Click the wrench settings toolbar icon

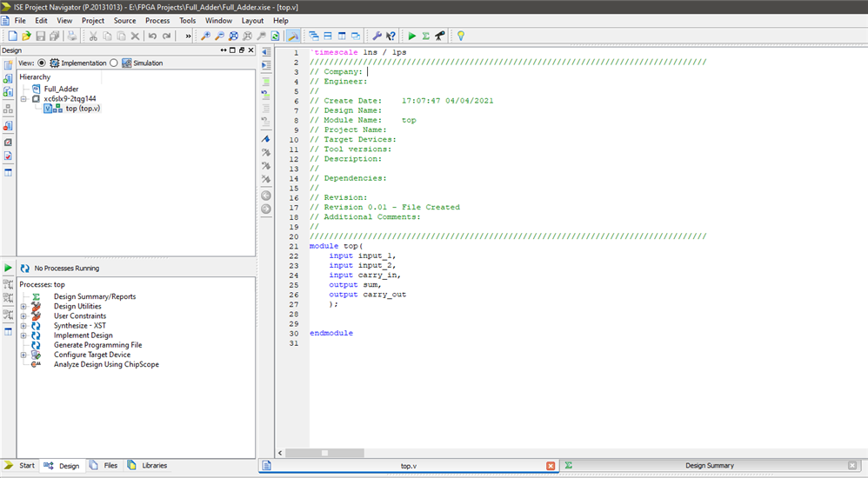tap(377, 36)
